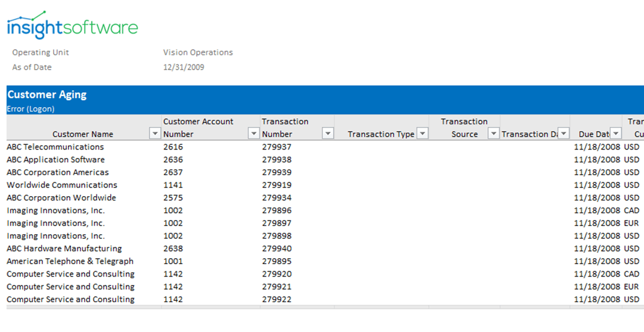Viewport: 644px width, 332px height.
Task: Select account number 2637
Action: [173, 172]
